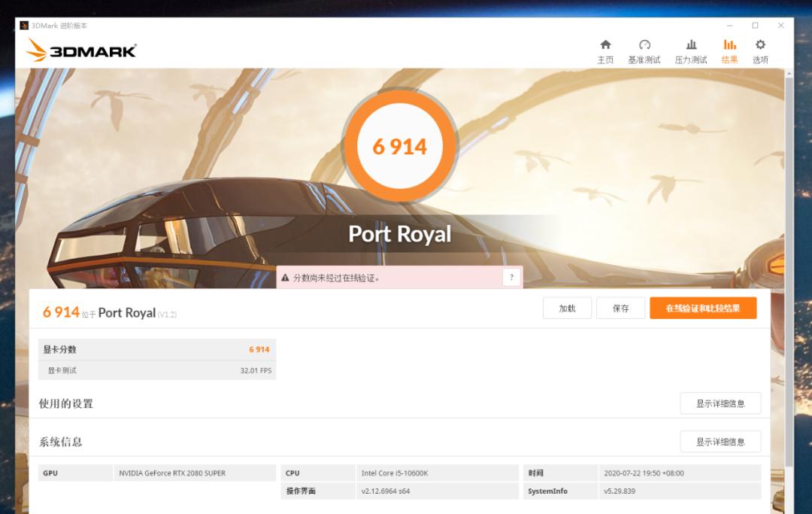Click the 显卡分数 row
The height and width of the screenshot is (514, 812).
point(157,350)
